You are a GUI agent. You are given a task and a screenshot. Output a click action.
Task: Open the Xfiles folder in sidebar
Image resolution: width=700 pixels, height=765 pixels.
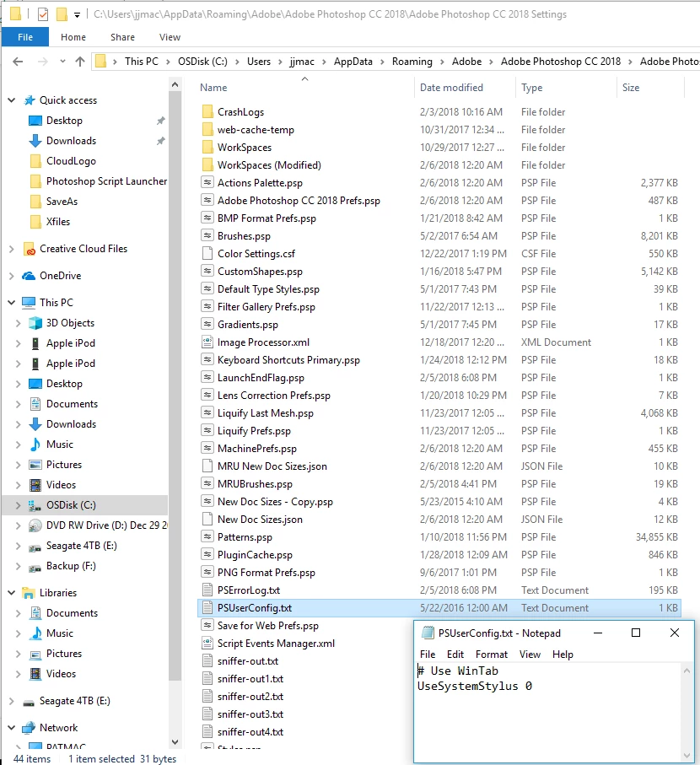click(50, 222)
